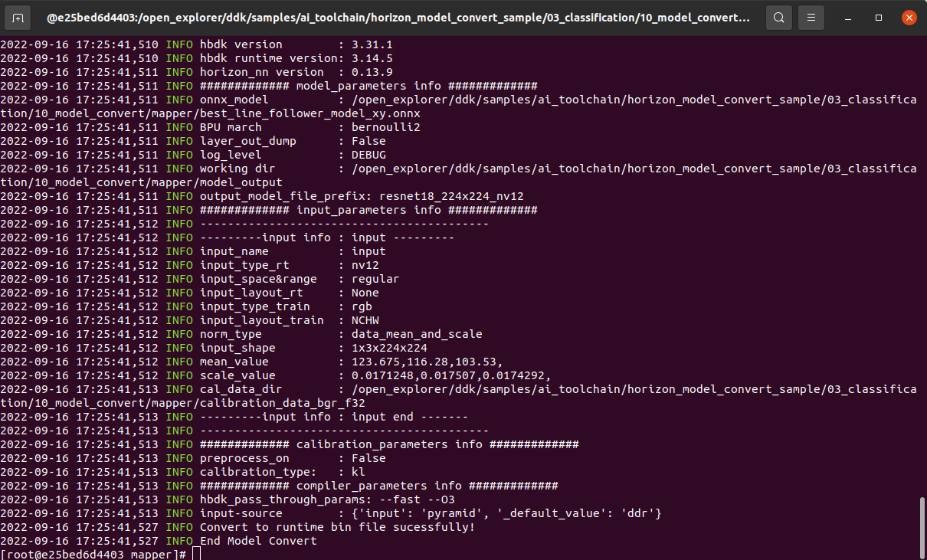The height and width of the screenshot is (560, 927).
Task: Click the 'End Model Convert' log line
Action: coord(258,541)
